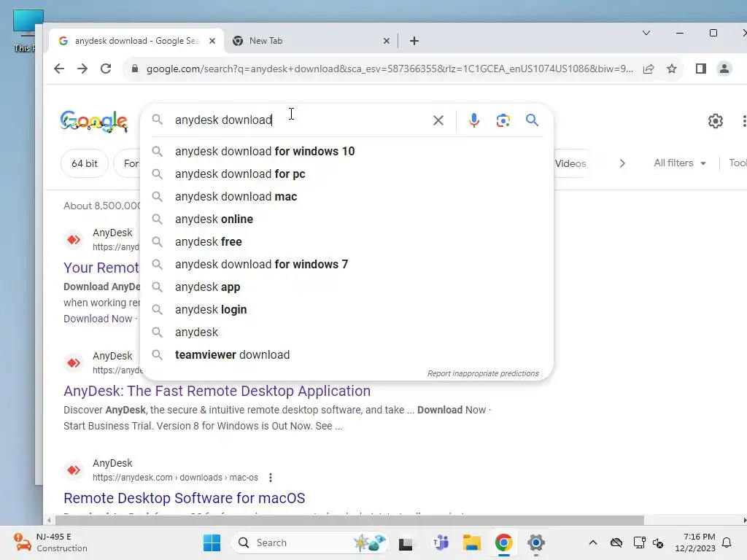Open tab search dropdown chevron
Screen dimensions: 747x560
[x=646, y=33]
